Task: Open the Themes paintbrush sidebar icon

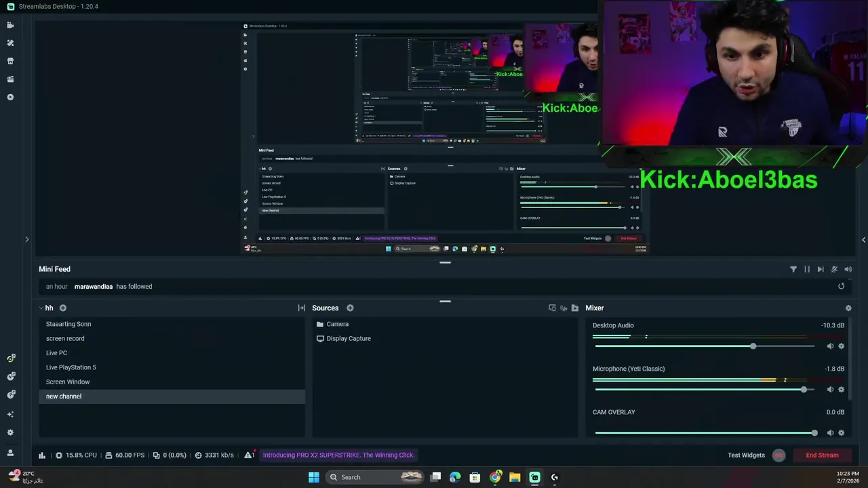Action: pos(10,43)
